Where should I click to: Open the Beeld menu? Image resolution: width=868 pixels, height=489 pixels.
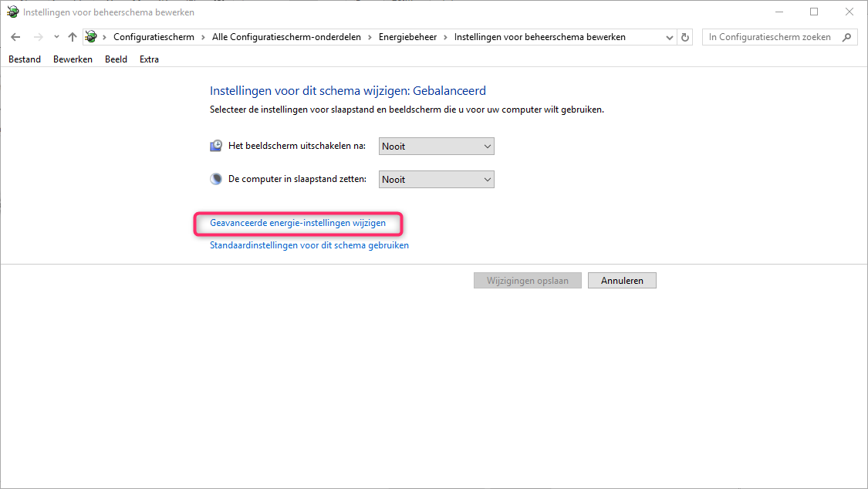(116, 59)
